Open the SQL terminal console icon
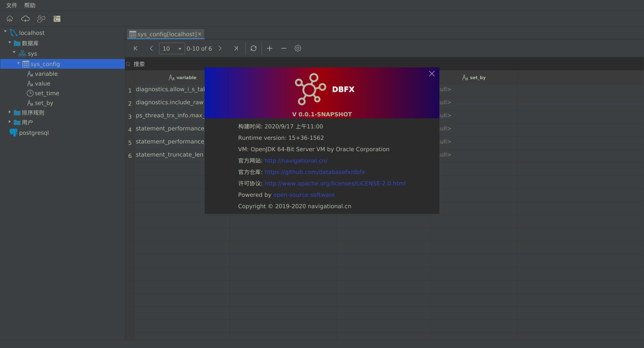Screen dimensions: 644x348 click(57, 19)
